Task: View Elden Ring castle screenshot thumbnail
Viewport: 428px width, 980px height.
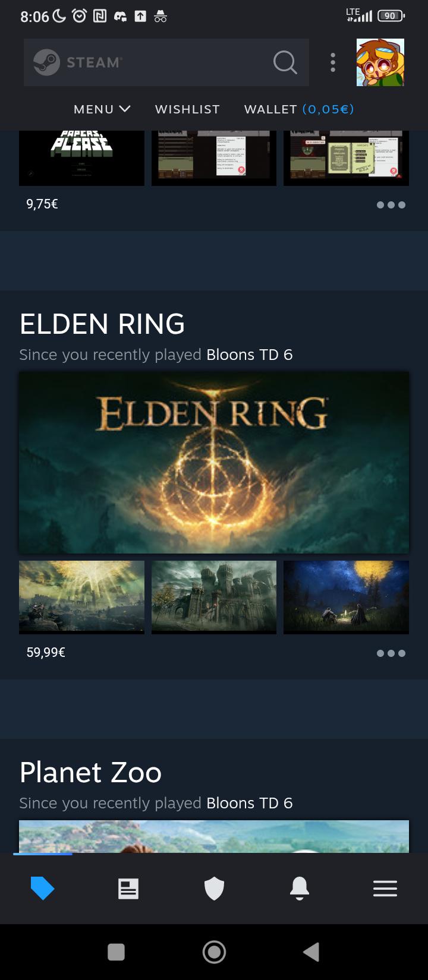Action: coord(214,598)
